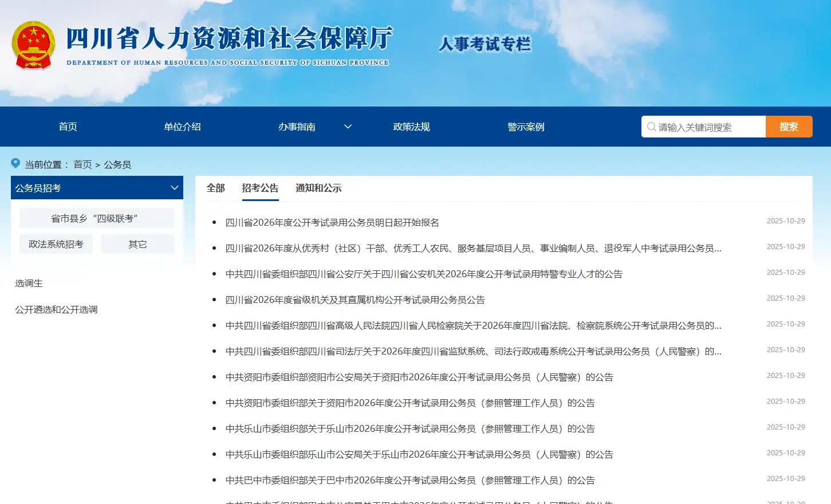Open the 四川省2026年度公开考试录用公务员明日起开始报名 announcement
The image size is (831, 504).
click(x=332, y=222)
